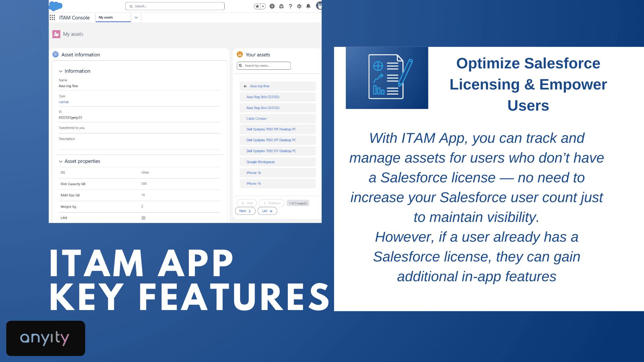The image size is (644, 362).
Task: Select the My assets navigation tab
Action: coord(113,17)
